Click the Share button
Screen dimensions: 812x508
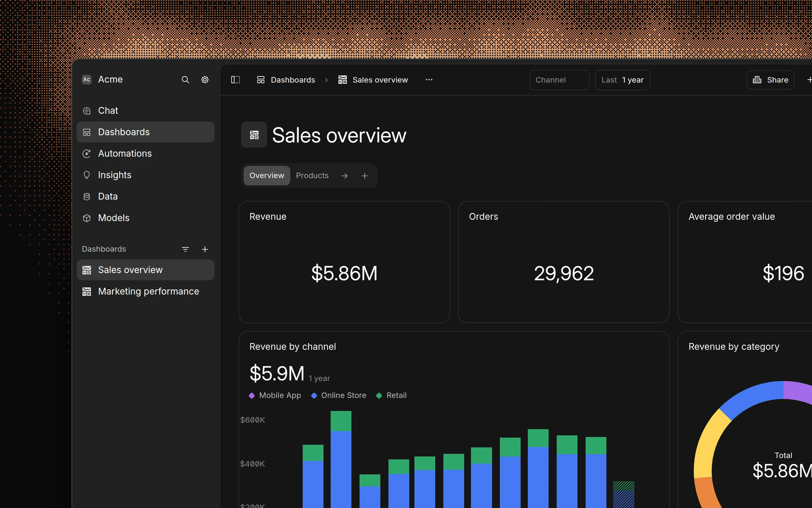click(770, 80)
